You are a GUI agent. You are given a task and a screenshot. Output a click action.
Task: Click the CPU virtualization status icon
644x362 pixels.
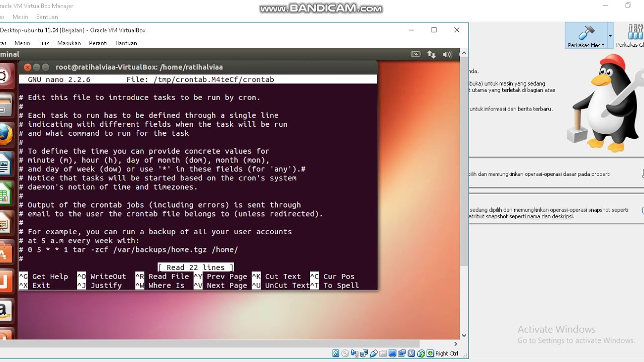(412, 353)
